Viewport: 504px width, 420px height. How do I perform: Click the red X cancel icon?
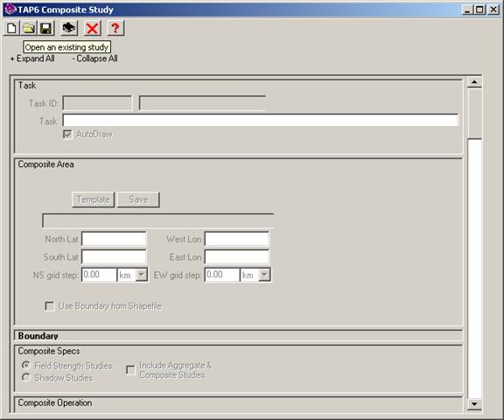(x=92, y=28)
